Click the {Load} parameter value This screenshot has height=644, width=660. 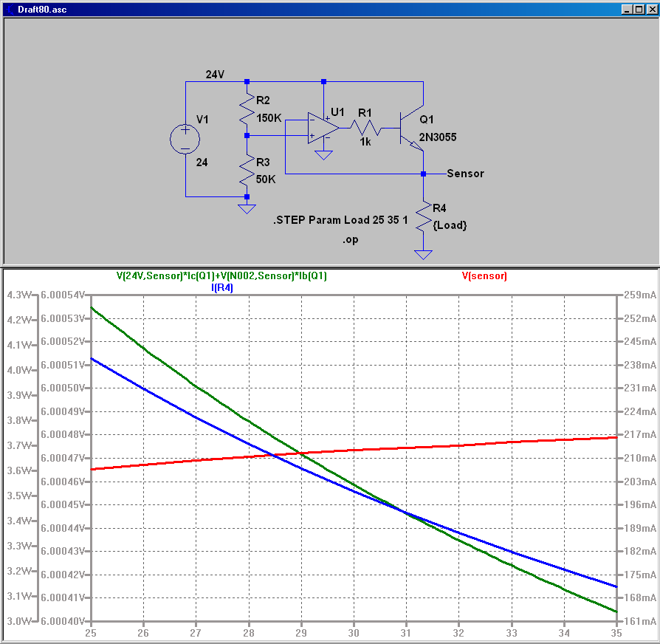[x=450, y=225]
